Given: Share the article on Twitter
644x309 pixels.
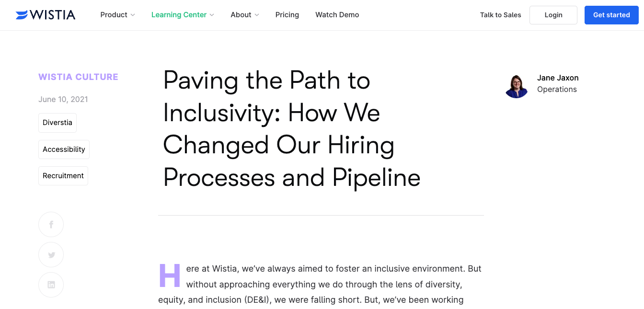Looking at the screenshot, I should pyautogui.click(x=51, y=254).
